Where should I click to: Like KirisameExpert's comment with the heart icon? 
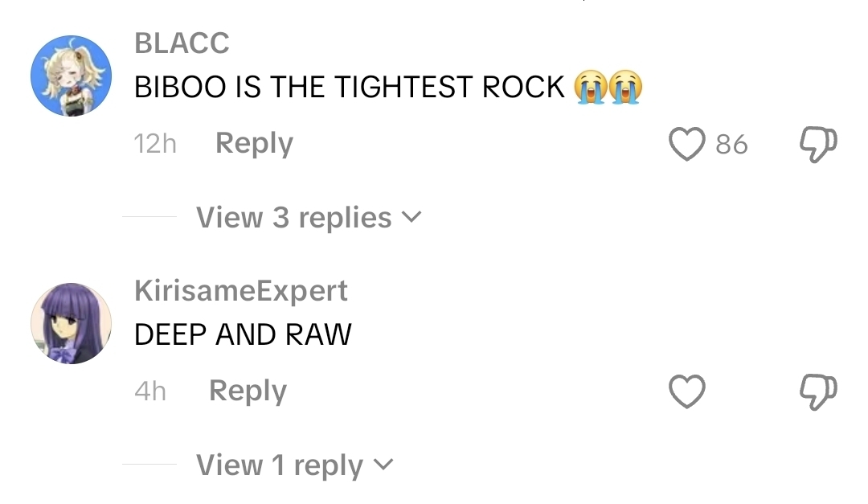(687, 391)
